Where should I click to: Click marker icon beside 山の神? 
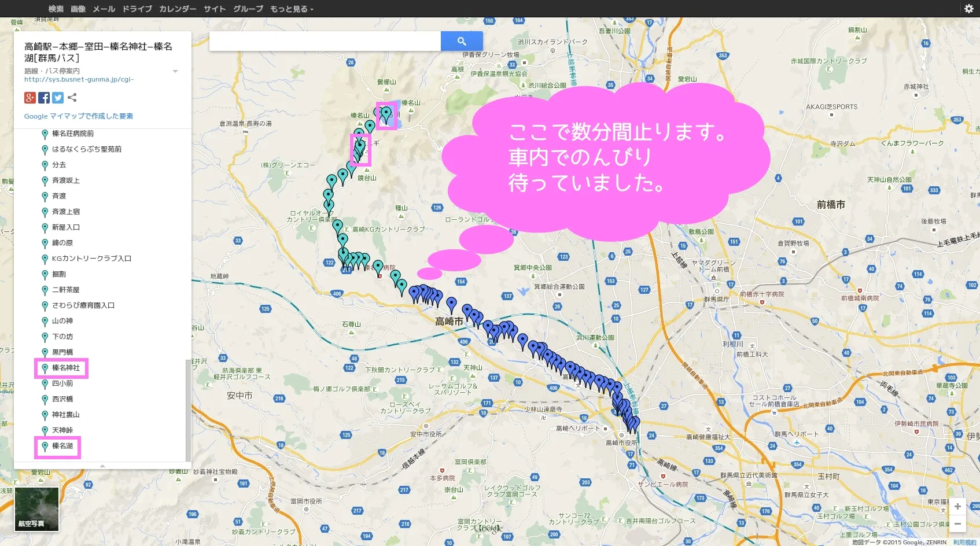[45, 322]
